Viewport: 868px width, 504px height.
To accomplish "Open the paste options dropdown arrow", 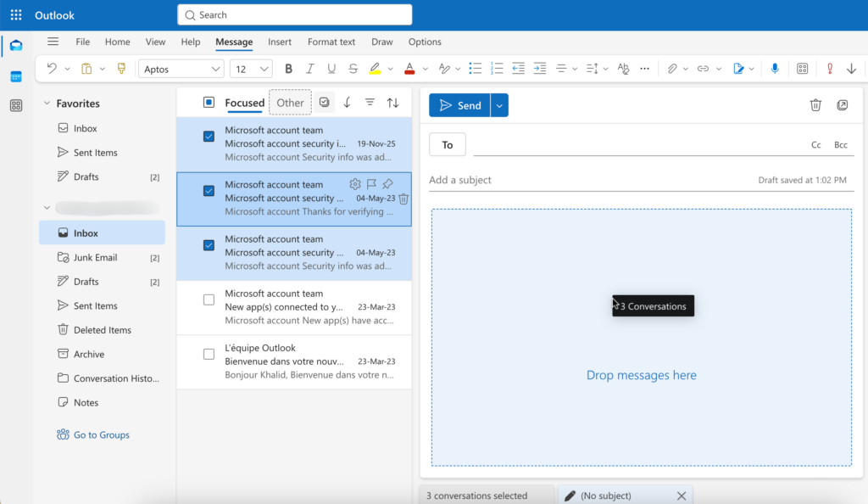I will 103,69.
